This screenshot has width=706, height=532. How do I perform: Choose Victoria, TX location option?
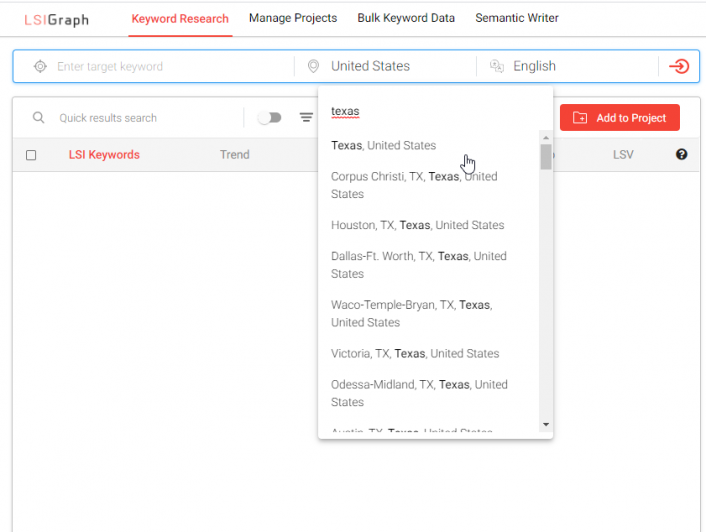(429, 353)
